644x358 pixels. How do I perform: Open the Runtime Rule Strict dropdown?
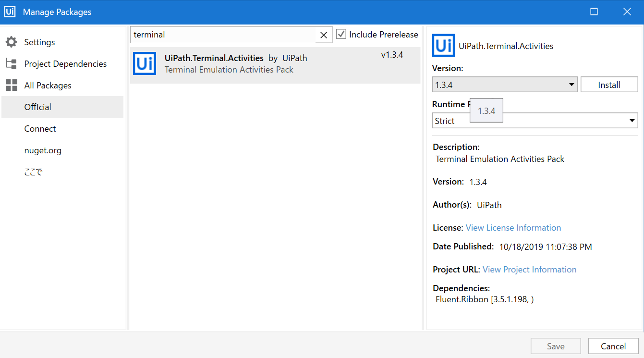pyautogui.click(x=535, y=121)
